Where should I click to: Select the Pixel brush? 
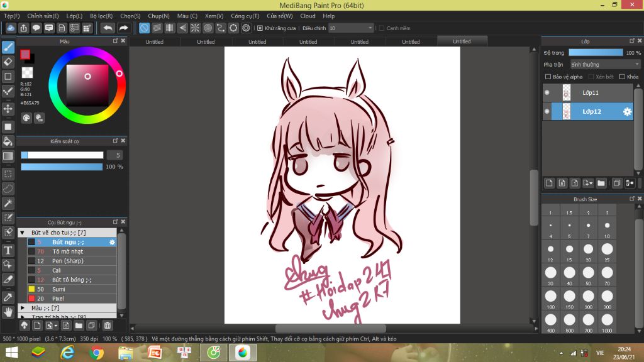point(72,299)
